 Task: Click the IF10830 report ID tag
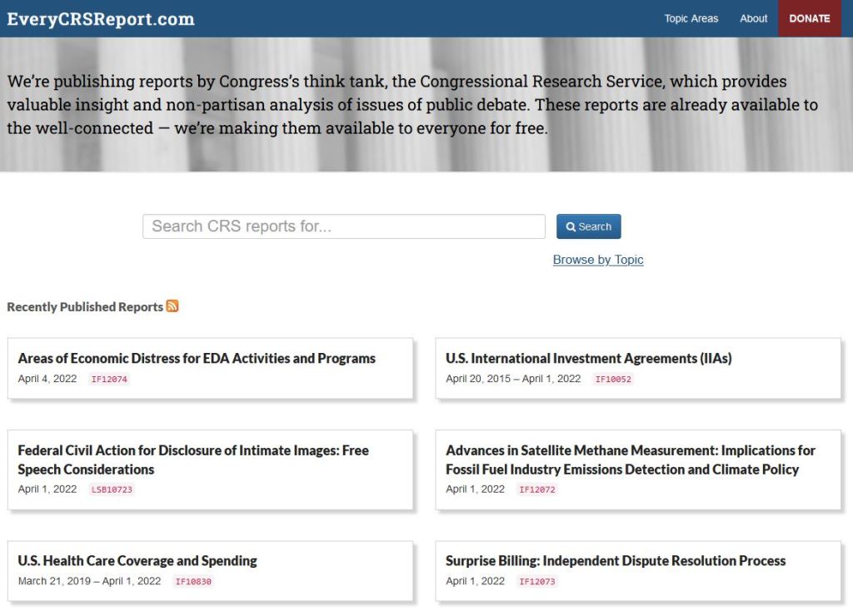[x=193, y=582]
